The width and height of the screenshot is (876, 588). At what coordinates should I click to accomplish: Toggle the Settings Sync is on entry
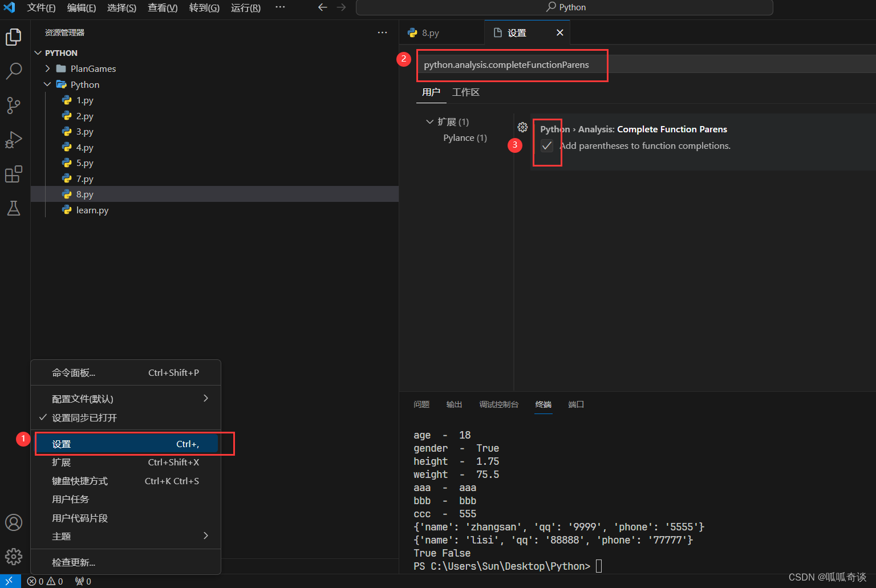pos(84,418)
